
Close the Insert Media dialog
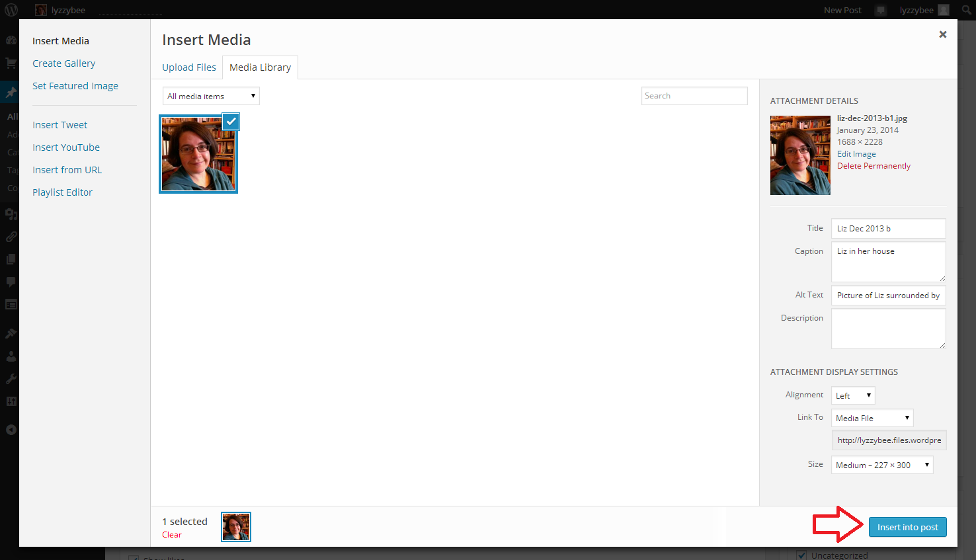[942, 34]
